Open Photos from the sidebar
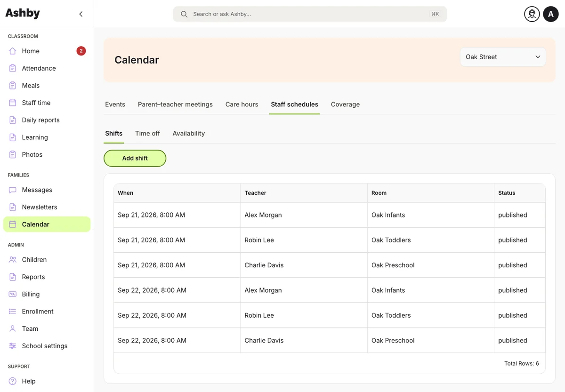 (x=47, y=154)
